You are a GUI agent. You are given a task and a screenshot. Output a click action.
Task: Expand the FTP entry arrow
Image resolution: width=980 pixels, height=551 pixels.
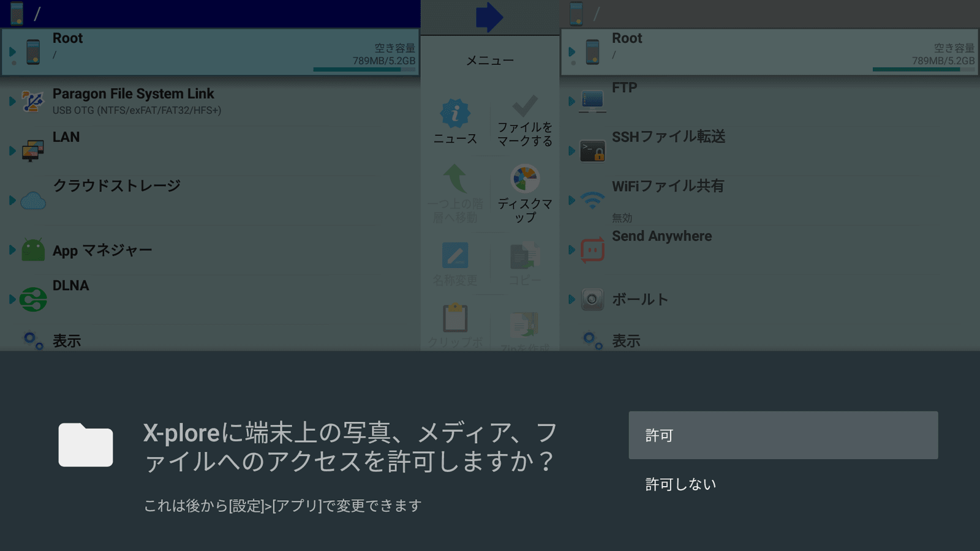point(571,101)
